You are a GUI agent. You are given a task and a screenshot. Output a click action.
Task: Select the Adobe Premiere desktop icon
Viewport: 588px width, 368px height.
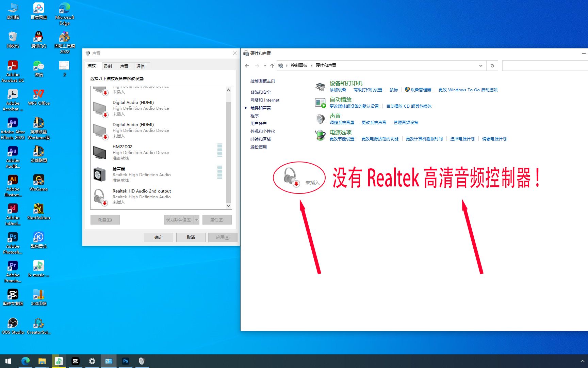click(x=13, y=272)
